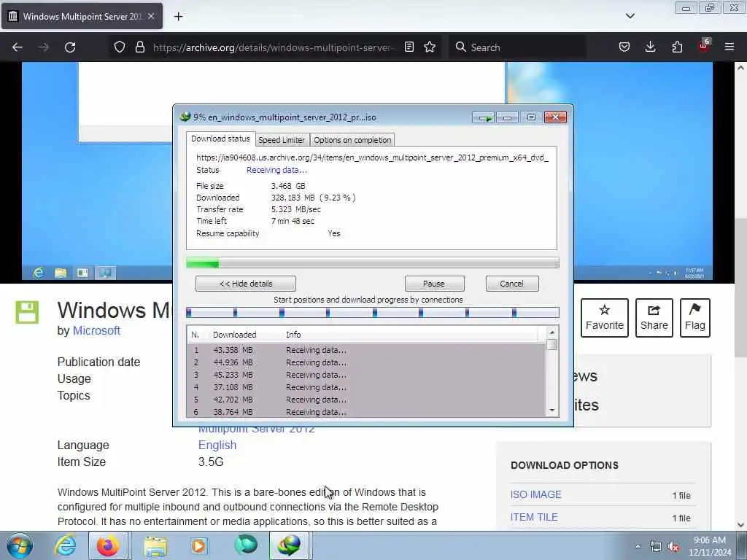Click the Firefox search field
This screenshot has width=747, height=560.
pos(517,47)
